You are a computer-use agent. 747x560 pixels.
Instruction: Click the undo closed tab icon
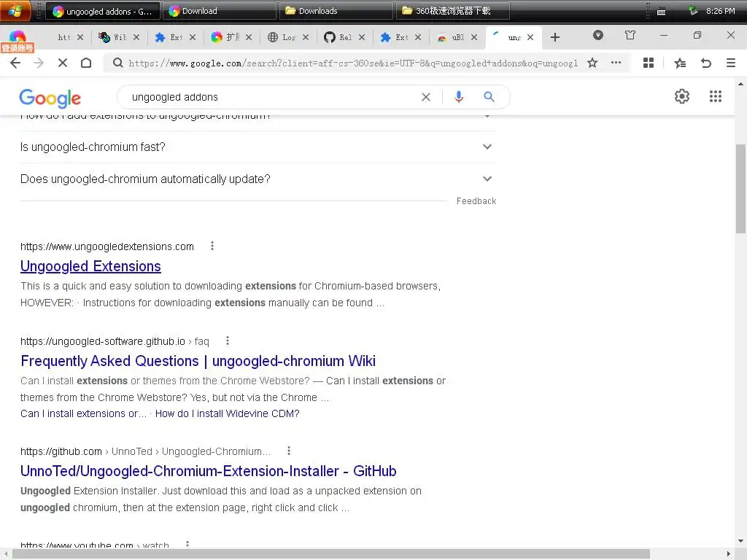click(706, 63)
